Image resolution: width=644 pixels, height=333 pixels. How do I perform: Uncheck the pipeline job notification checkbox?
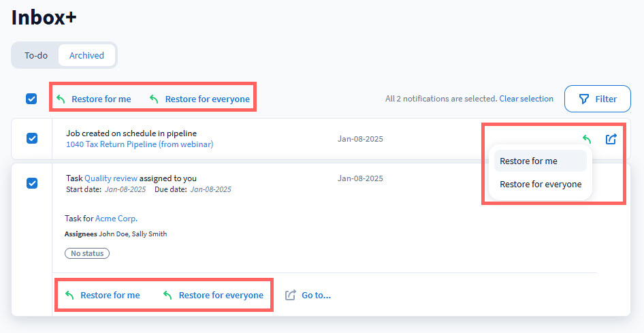coord(31,138)
